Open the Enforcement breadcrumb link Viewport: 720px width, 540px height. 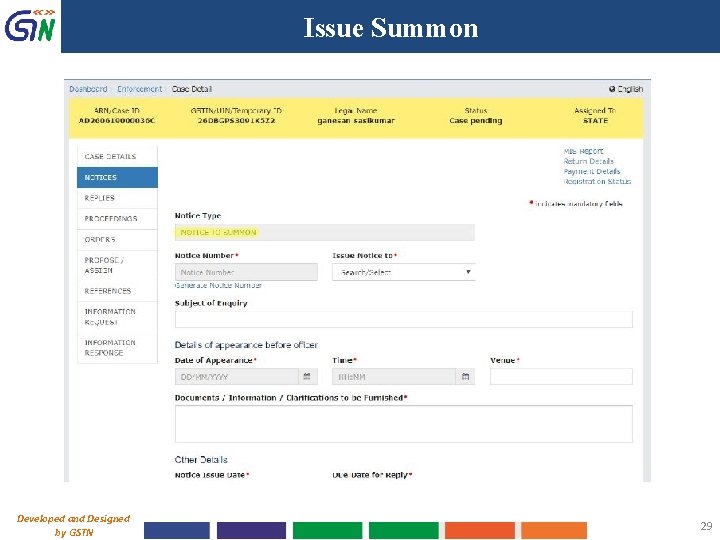pos(140,89)
